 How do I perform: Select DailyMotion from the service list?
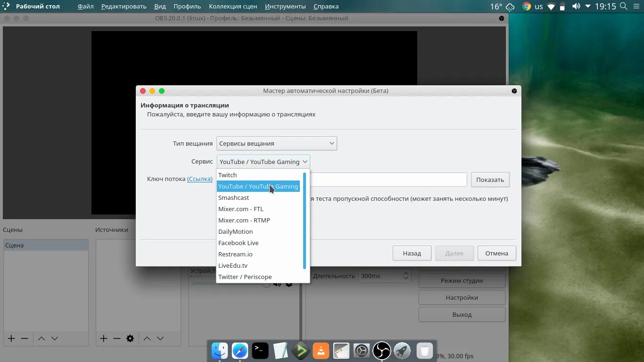pyautogui.click(x=258, y=231)
